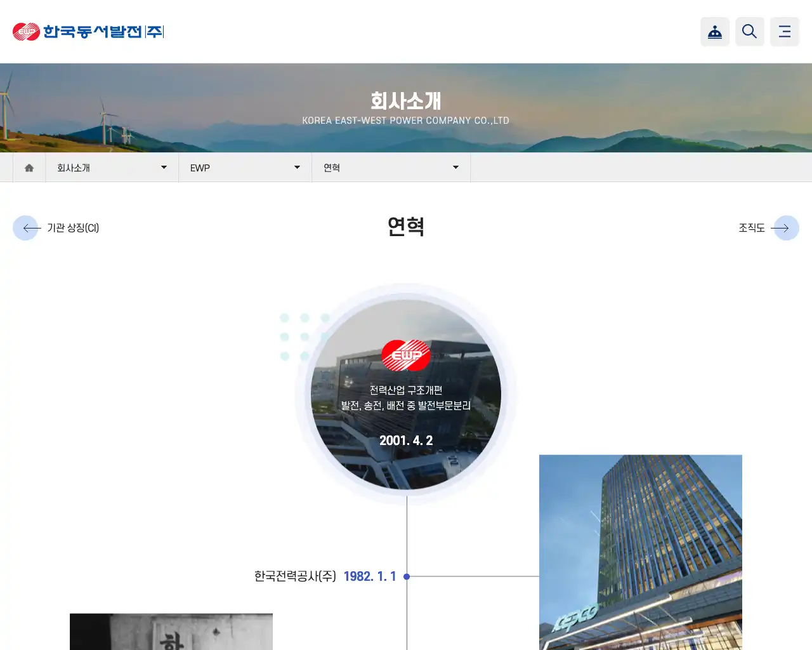
Task: Click the 1982. 1. 1 timeline marker dot
Action: click(x=407, y=576)
